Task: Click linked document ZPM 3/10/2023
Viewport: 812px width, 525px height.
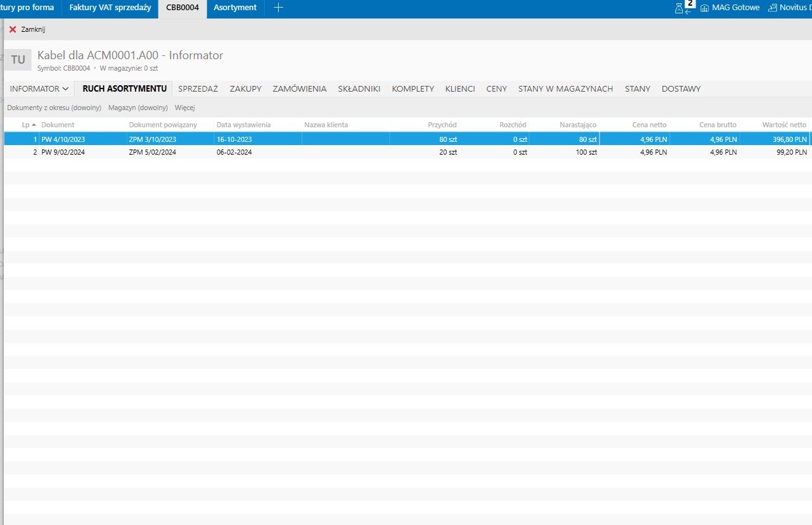Action: 152,139
